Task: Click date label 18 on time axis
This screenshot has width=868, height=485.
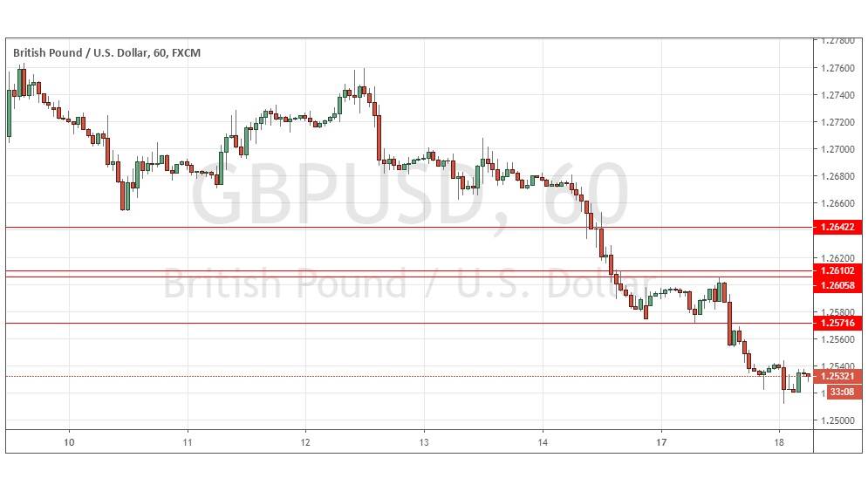Action: (779, 441)
